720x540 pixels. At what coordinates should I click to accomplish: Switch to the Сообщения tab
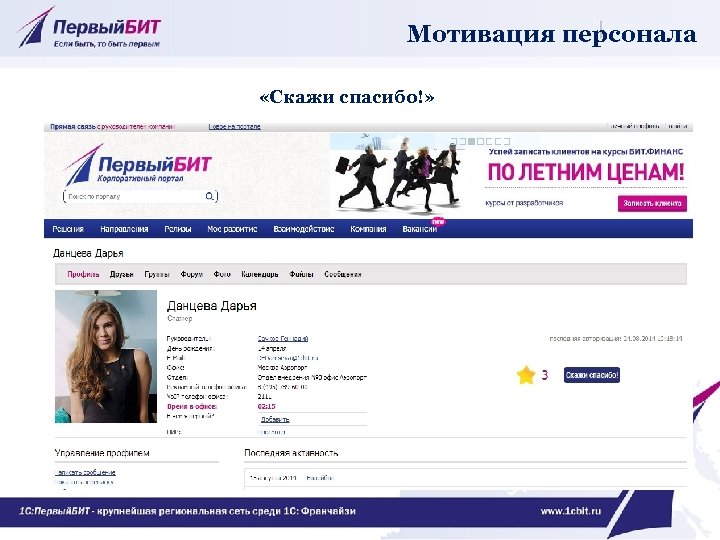(x=343, y=274)
